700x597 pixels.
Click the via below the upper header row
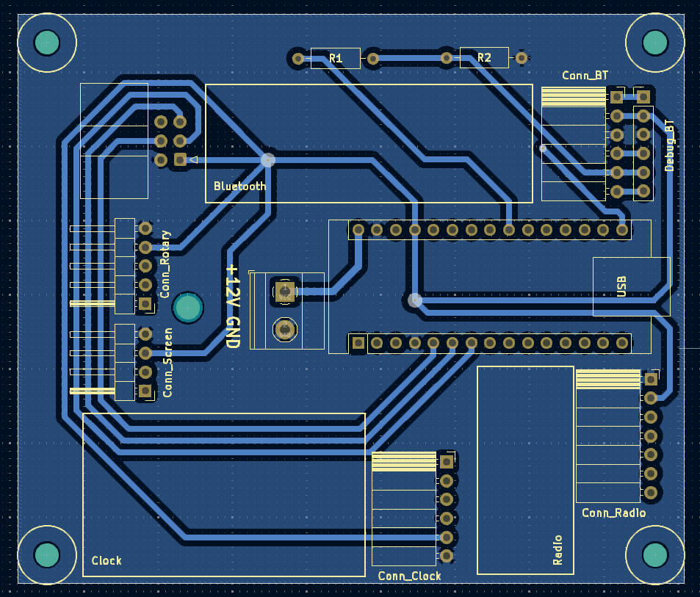pyautogui.click(x=415, y=300)
